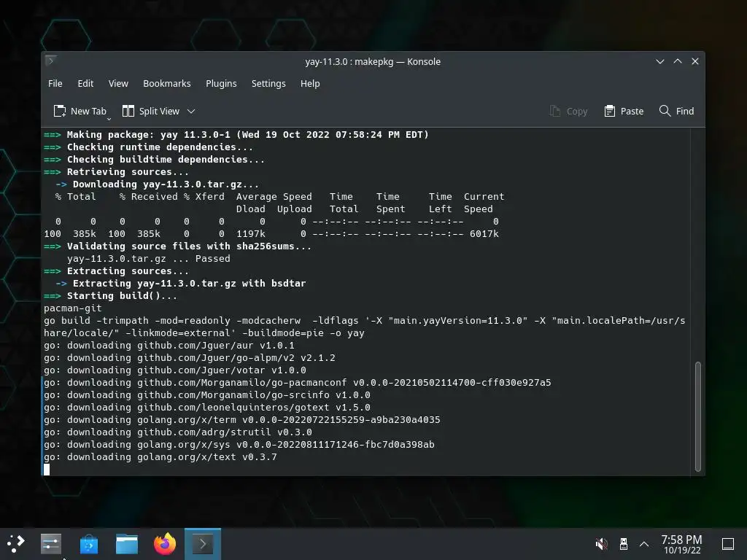The image size is (747, 560).
Task: Open the View menu
Action: (x=118, y=83)
